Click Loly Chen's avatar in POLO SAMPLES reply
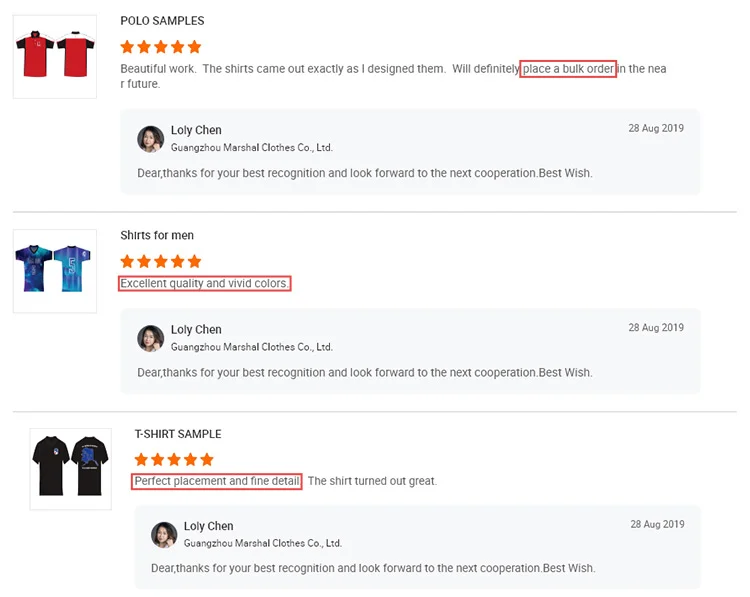Viewport: 750px width, 597px height. coord(150,139)
